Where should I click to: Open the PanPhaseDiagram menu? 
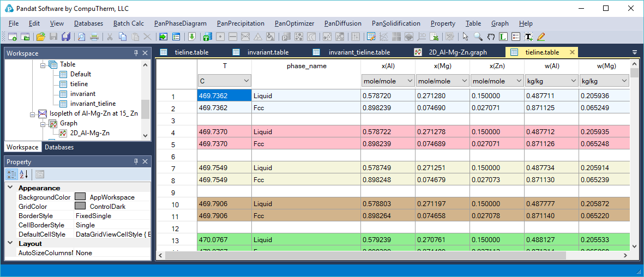[x=180, y=23]
